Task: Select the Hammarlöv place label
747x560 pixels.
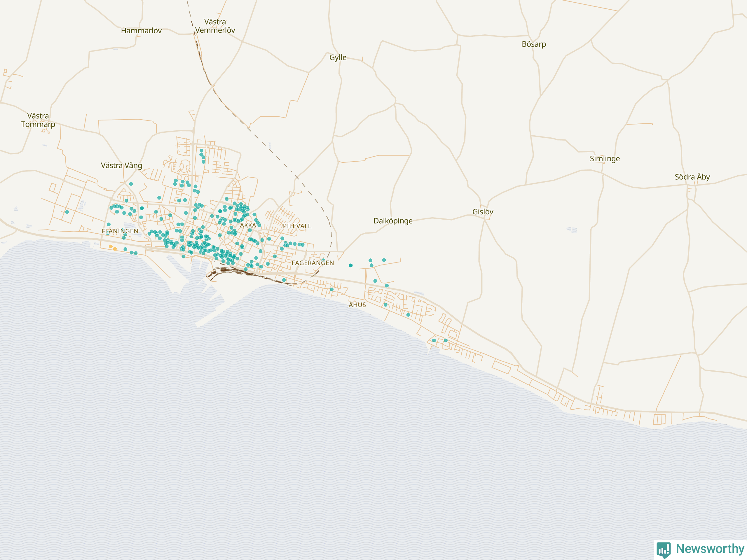Action: [x=141, y=31]
